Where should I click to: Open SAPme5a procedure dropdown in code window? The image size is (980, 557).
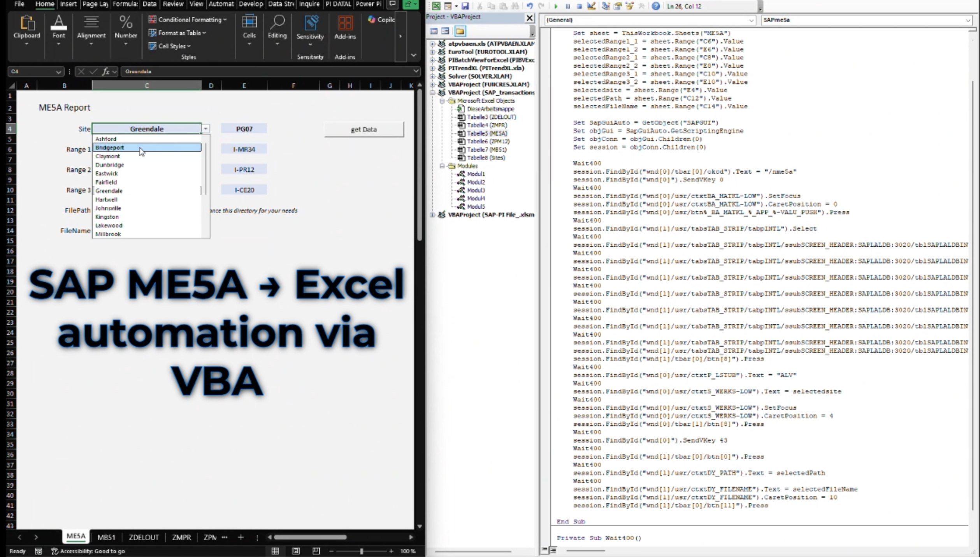(968, 20)
